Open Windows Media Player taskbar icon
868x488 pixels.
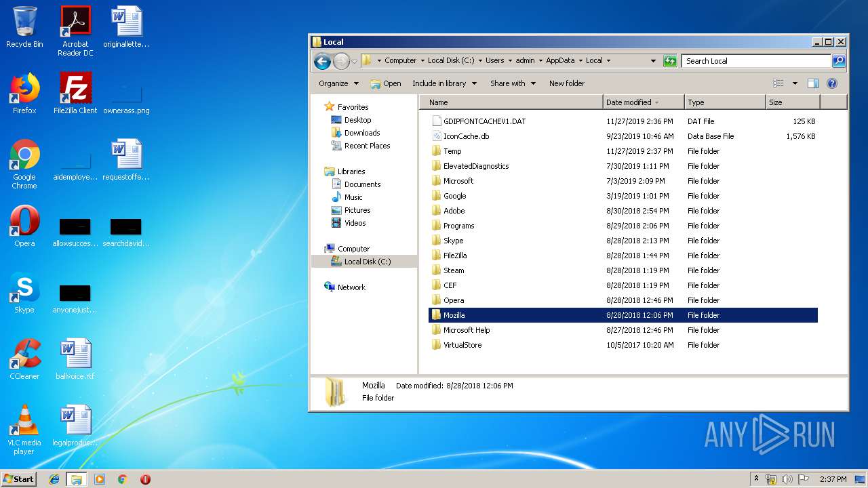100,479
